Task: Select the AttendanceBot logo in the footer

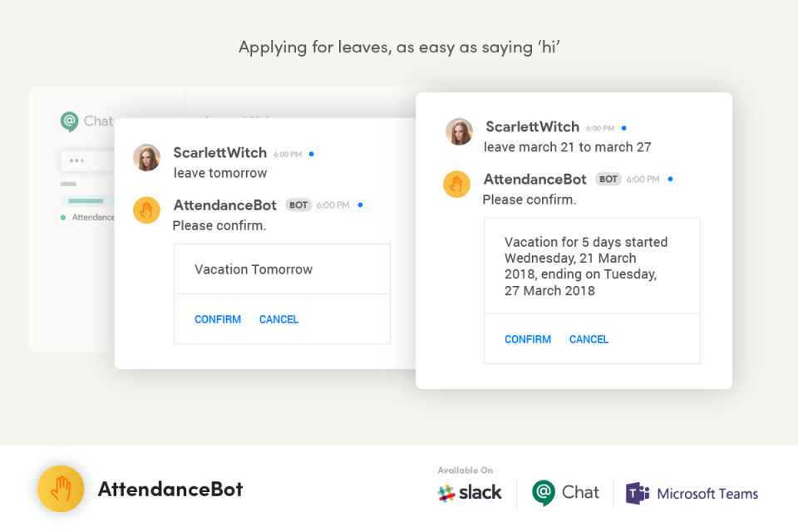Action: [x=60, y=489]
